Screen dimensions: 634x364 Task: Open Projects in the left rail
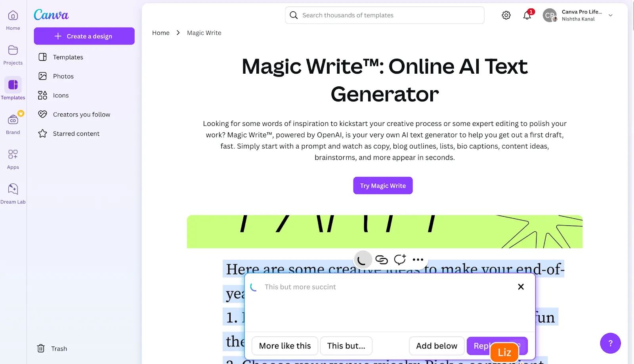[13, 55]
